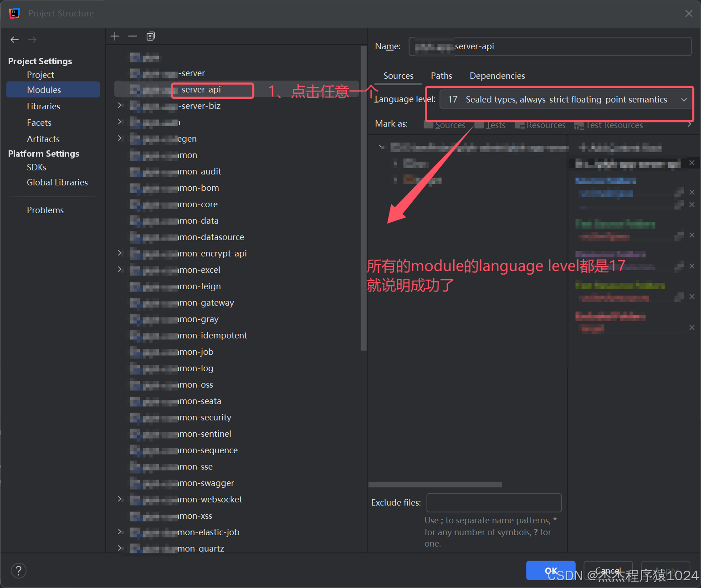Click inside the Exclude files field
Screen dimensions: 701x588
(494, 502)
